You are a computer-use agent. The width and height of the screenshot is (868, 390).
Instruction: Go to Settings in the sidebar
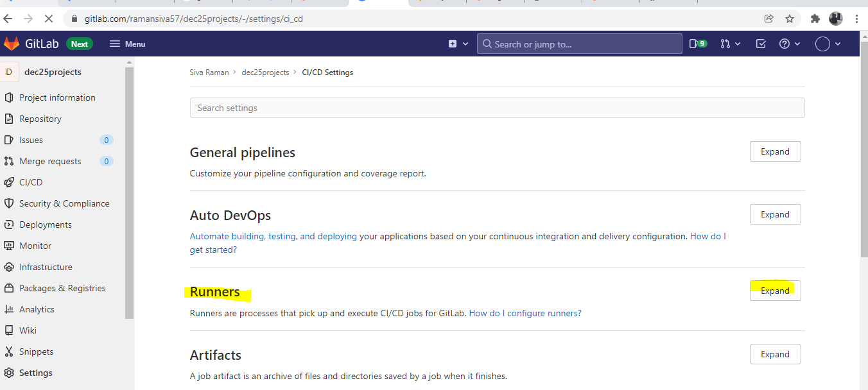tap(35, 373)
